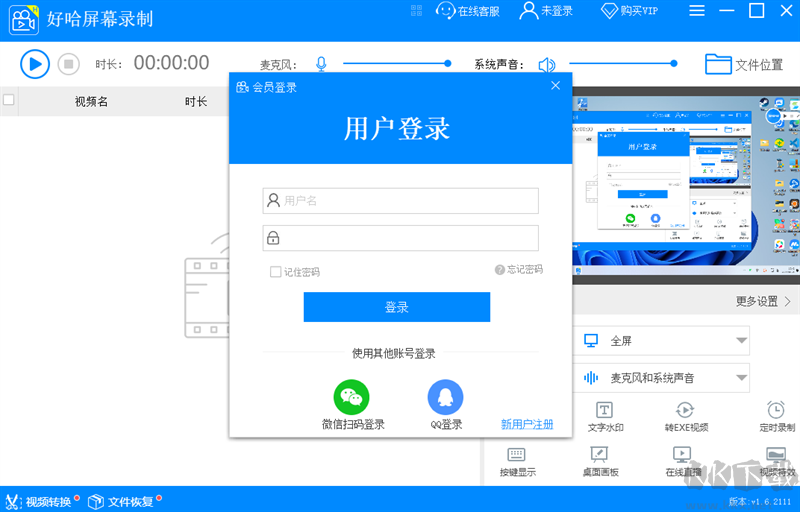Expand 更多设置 settings

(763, 301)
